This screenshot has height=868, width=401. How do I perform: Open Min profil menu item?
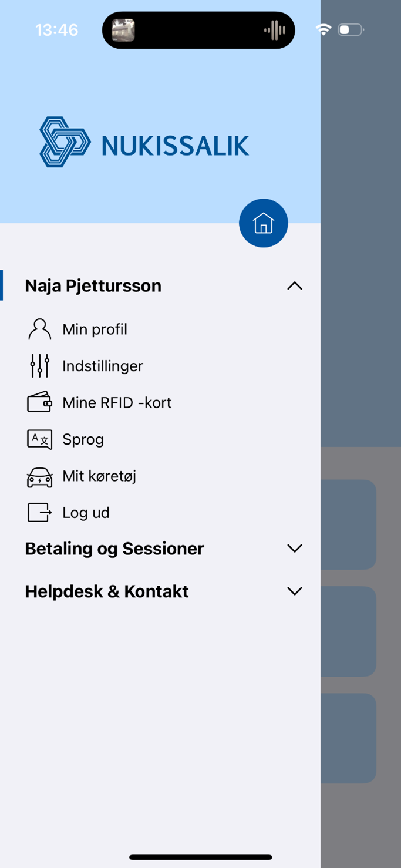point(95,329)
